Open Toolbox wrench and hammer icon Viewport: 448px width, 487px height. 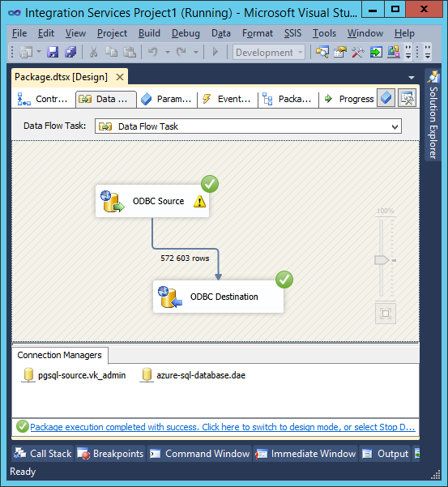coord(357,52)
